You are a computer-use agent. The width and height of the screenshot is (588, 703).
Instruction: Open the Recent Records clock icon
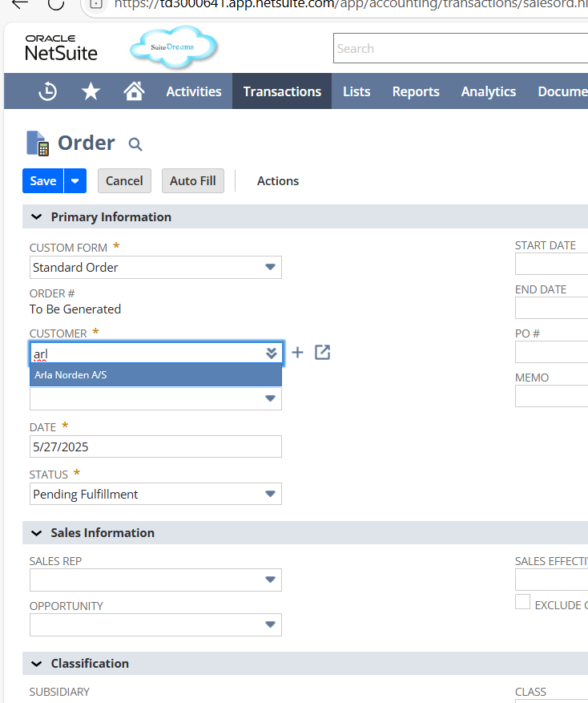[x=47, y=91]
